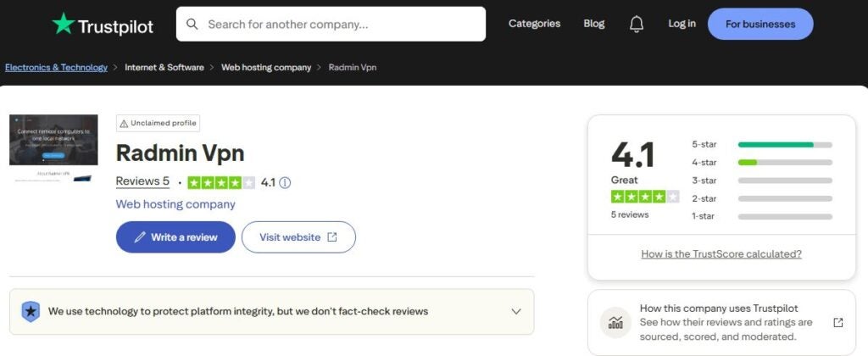The height and width of the screenshot is (356, 868).
Task: Click the green star rating beside Reviews 5
Action: [x=220, y=182]
